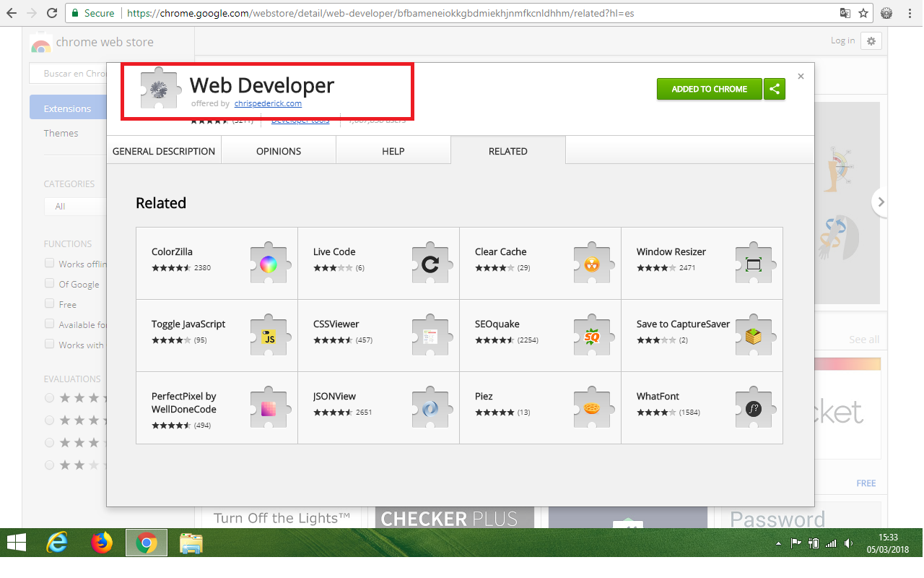Click the chrome web store logo
Image resolution: width=924 pixels, height=578 pixels.
tap(92, 42)
